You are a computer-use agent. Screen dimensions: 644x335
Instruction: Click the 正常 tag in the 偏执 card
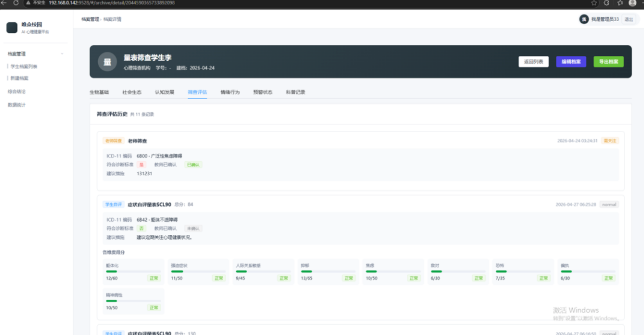[x=608, y=278]
